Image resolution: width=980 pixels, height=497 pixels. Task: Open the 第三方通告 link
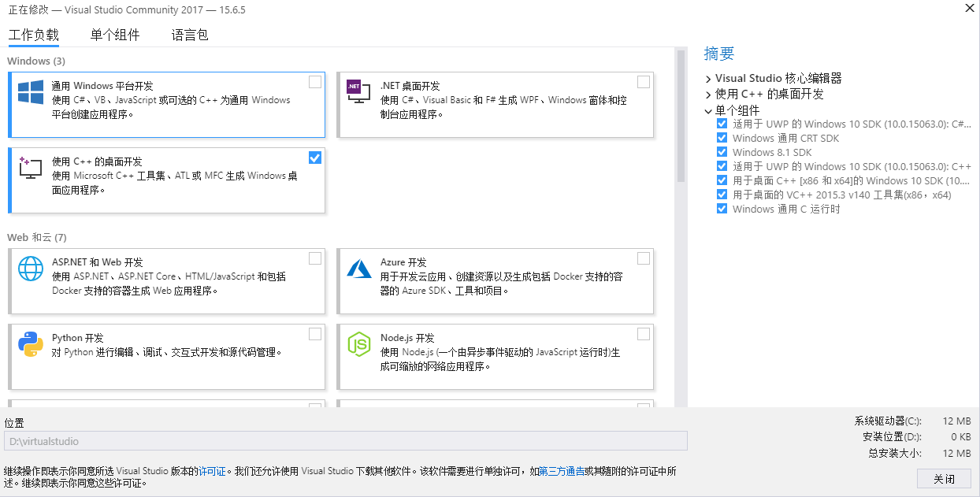562,471
